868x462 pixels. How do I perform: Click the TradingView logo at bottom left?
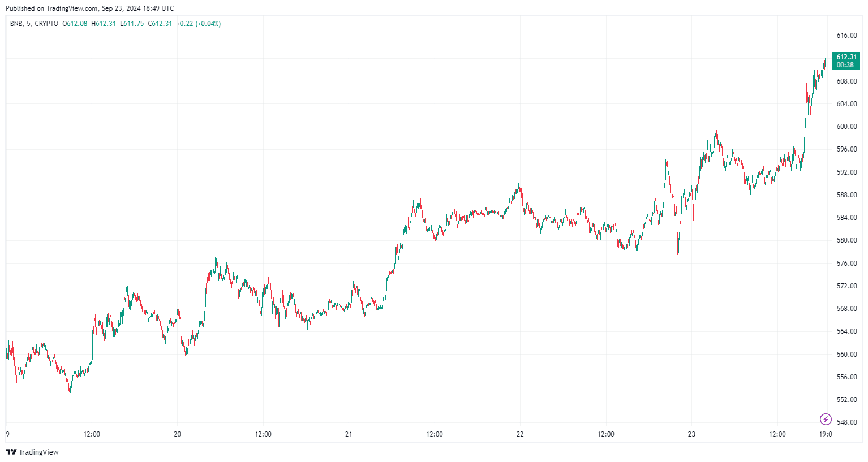tap(32, 452)
